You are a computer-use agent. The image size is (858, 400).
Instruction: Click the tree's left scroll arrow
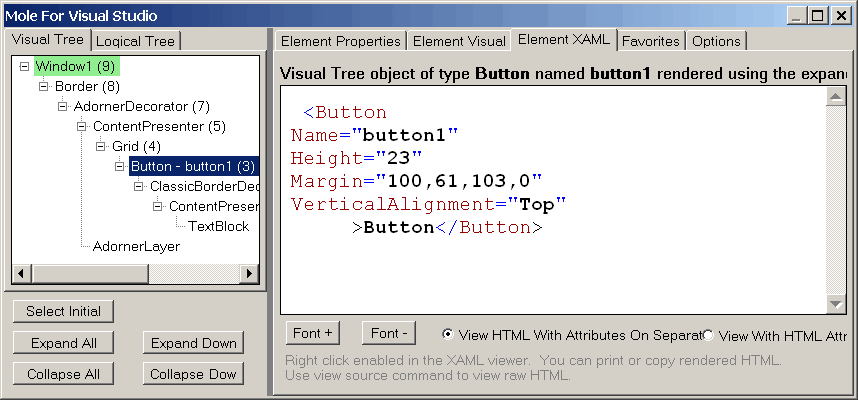(21, 273)
